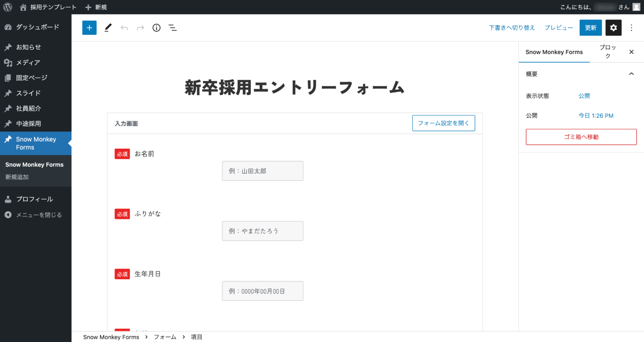Click Snow Monkey Forms breadcrumb
The image size is (644, 342).
(111, 337)
